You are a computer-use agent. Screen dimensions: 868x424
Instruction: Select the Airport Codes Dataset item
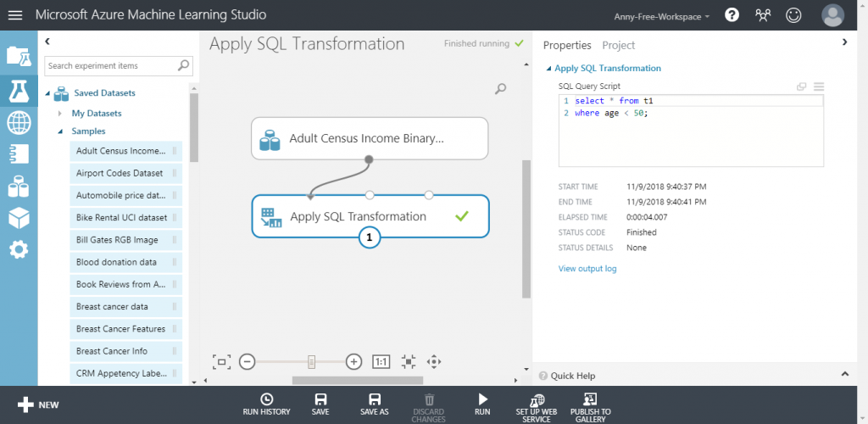pos(125,173)
